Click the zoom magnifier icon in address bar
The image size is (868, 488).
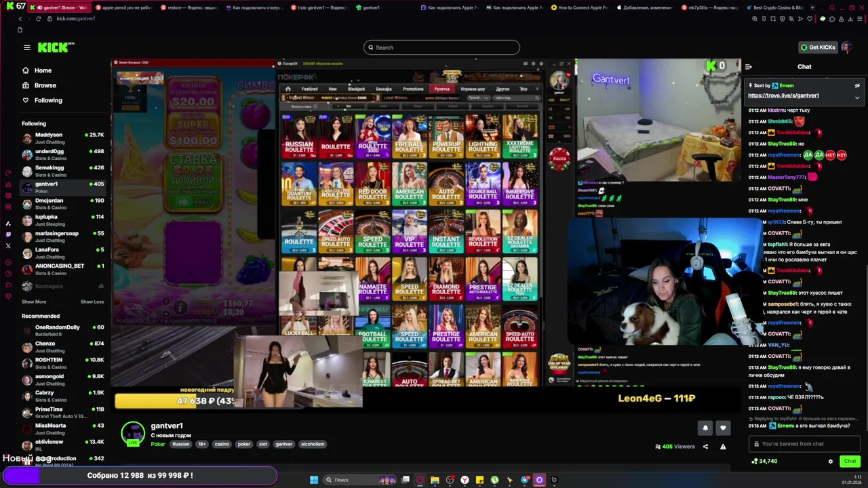[x=755, y=18]
